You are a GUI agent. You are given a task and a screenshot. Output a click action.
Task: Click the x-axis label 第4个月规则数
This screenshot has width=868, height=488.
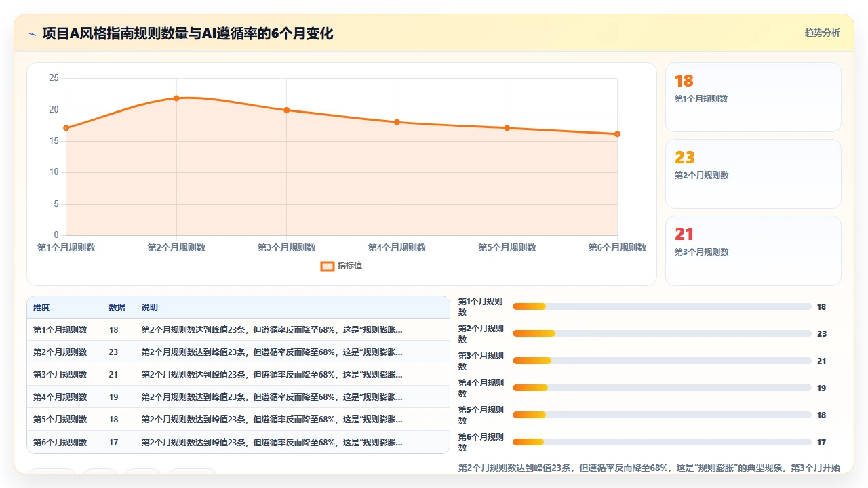[x=397, y=247]
